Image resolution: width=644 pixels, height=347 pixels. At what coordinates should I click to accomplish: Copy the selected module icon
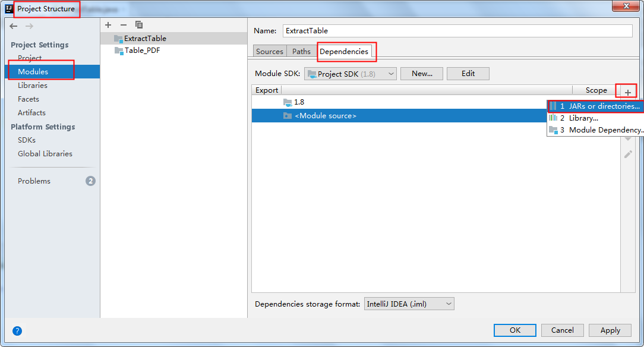click(x=139, y=25)
